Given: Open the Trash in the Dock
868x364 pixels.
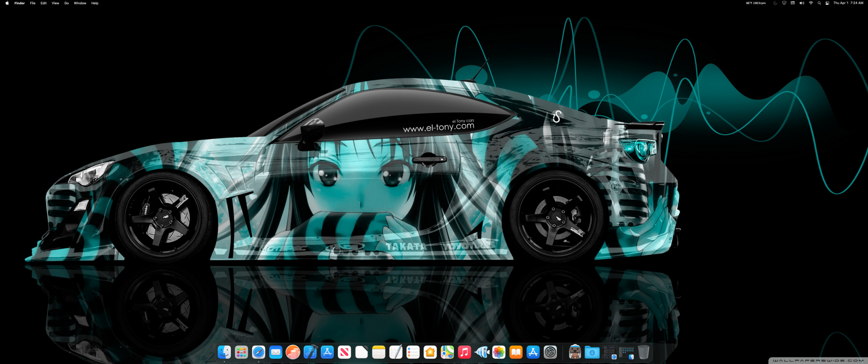Looking at the screenshot, I should pos(644,352).
